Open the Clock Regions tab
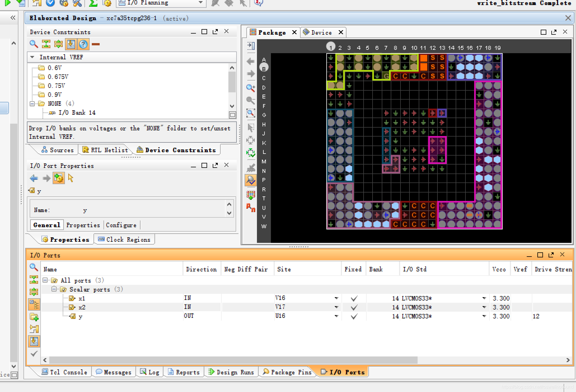576x392 pixels. pyautogui.click(x=124, y=240)
